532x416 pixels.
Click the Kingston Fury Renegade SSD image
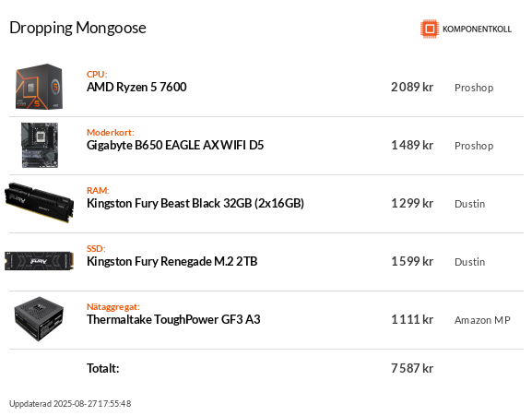click(x=39, y=261)
